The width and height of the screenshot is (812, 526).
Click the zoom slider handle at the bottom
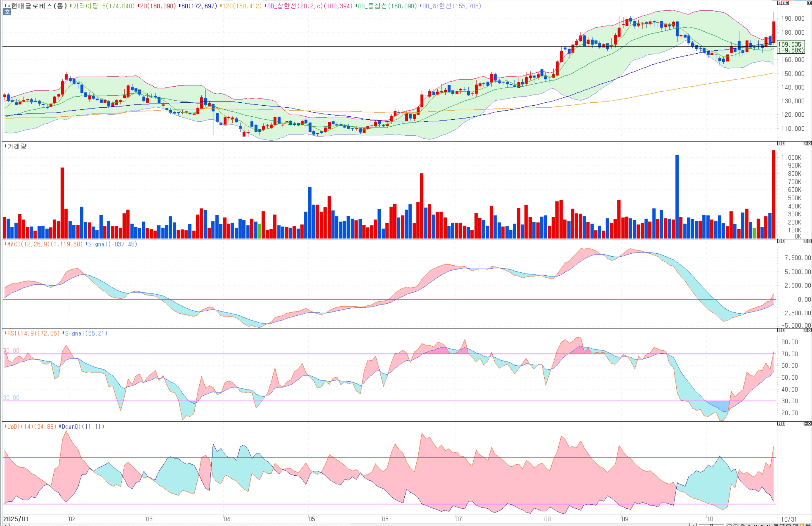click(x=712, y=525)
